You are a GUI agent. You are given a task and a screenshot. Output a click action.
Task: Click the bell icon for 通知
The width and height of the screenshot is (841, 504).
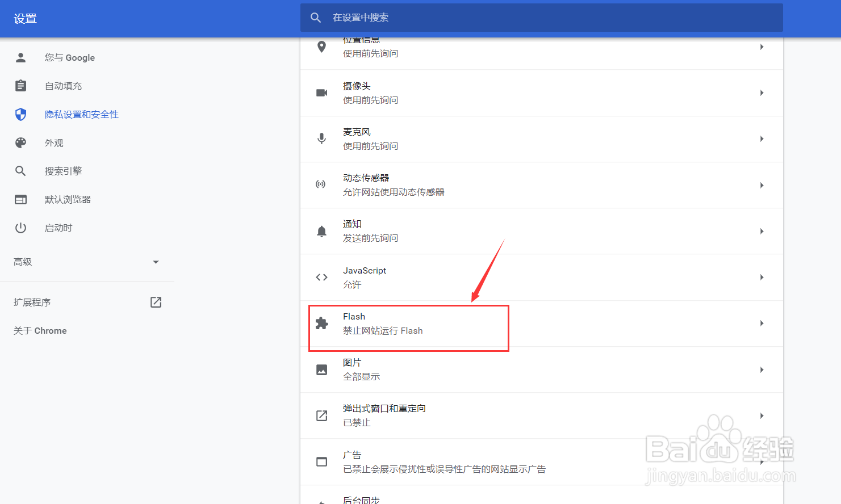tap(322, 231)
